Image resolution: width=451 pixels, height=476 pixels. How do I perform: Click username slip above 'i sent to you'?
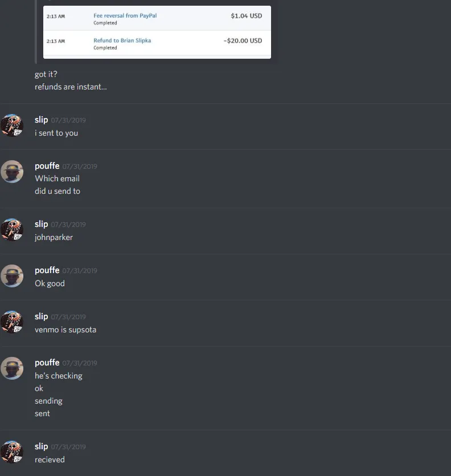(x=41, y=120)
